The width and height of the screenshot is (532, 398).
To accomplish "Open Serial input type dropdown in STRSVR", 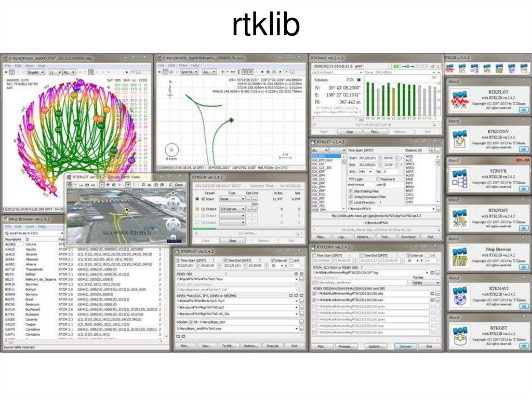I will point(232,199).
